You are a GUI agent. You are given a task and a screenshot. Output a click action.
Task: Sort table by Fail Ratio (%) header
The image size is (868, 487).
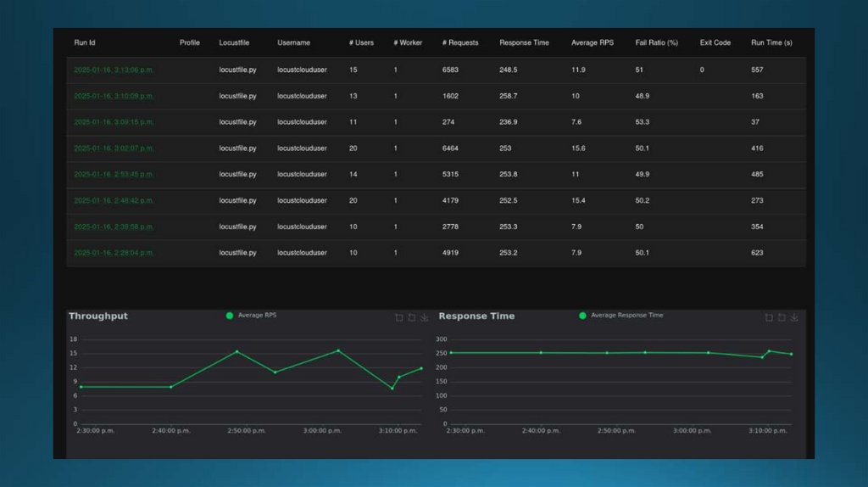(657, 42)
